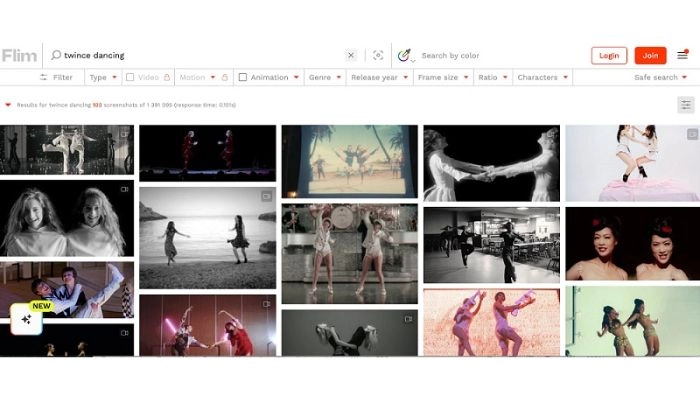Open the Ratio filter menu
The image size is (700, 400).
click(x=492, y=77)
